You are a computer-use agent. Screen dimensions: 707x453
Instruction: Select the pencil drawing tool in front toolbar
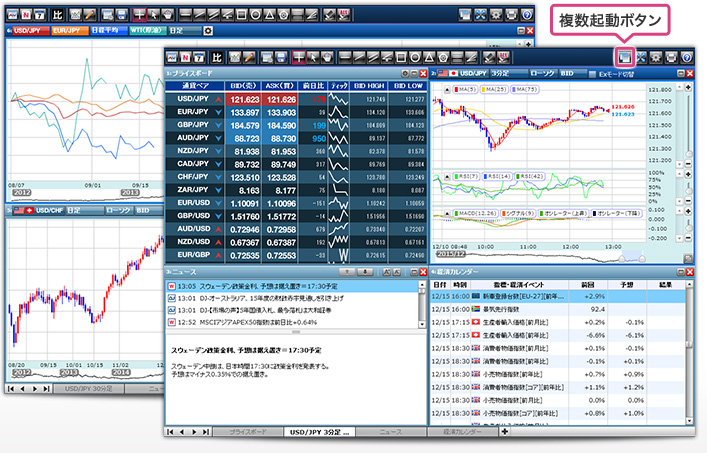point(249,57)
